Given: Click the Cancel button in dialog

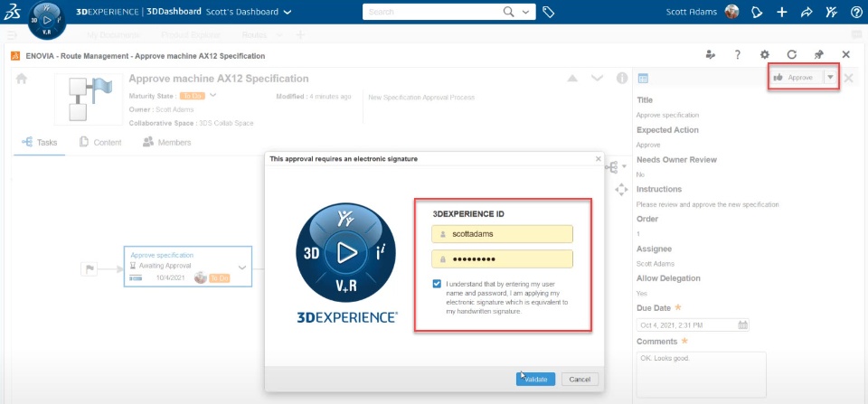Looking at the screenshot, I should pyautogui.click(x=580, y=379).
